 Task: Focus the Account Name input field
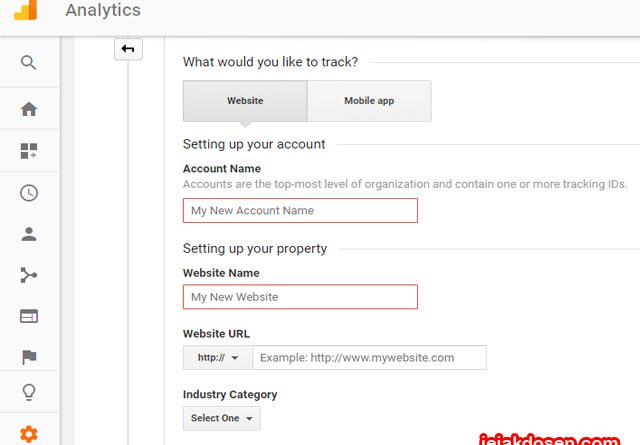tap(300, 211)
